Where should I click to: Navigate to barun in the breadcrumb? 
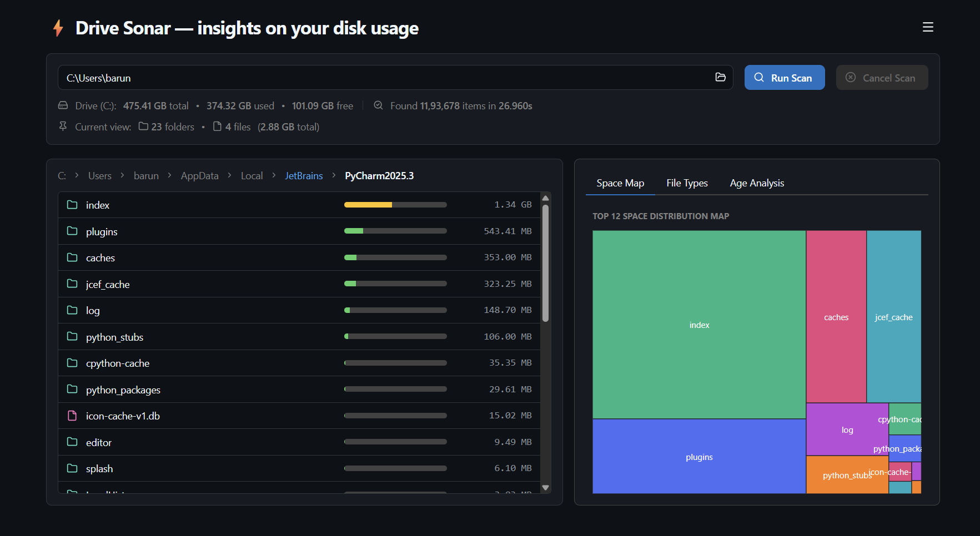coord(146,176)
